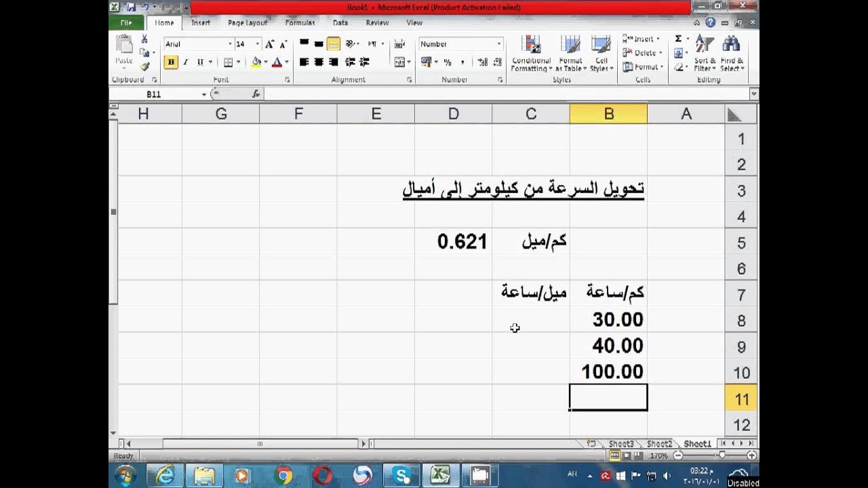Screen dimensions: 868x488
Task: Switch to the Formulas tab
Action: tap(300, 22)
